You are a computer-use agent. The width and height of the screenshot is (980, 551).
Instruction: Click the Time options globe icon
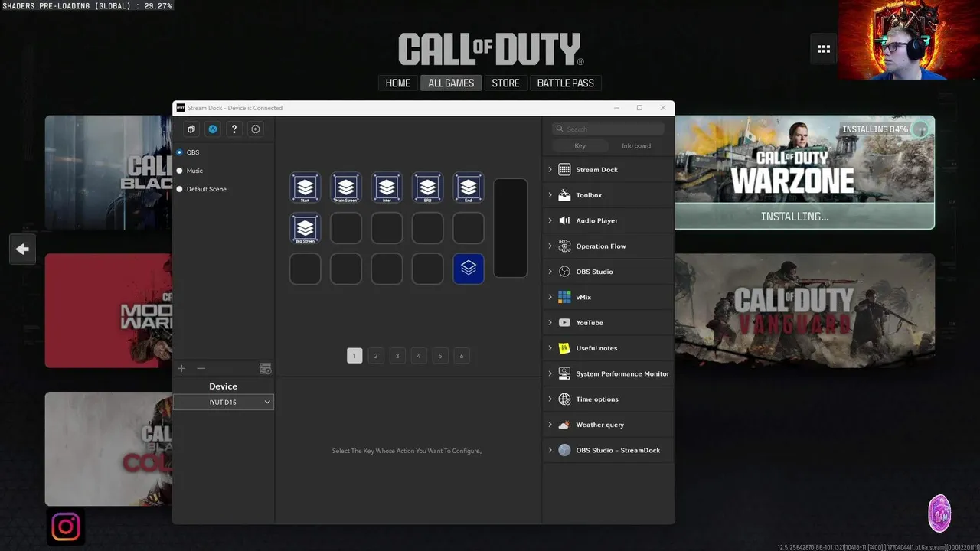click(x=564, y=399)
